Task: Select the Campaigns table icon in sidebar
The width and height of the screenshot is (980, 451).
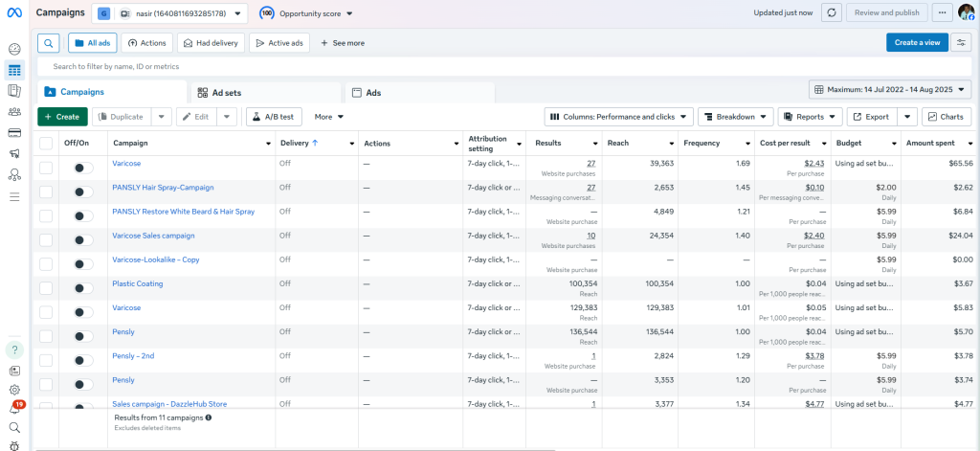Action: pos(14,70)
